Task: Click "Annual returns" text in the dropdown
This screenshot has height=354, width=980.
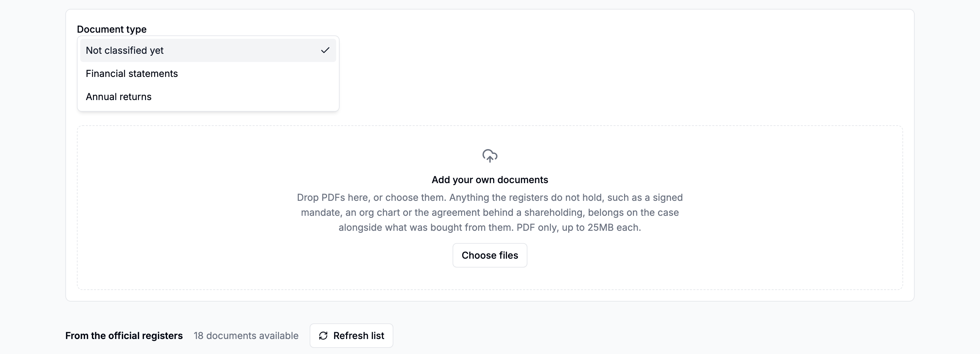Action: [x=118, y=97]
